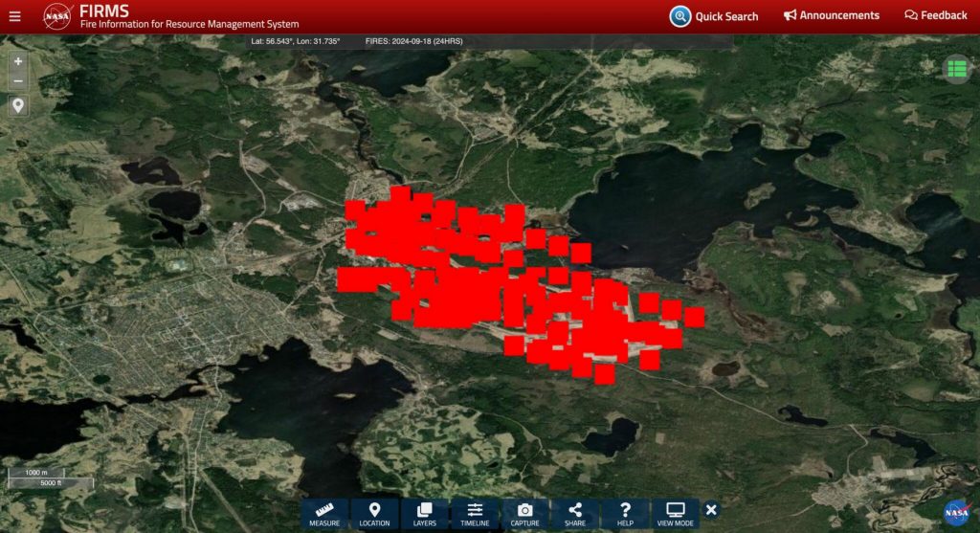Image resolution: width=980 pixels, height=533 pixels.
Task: Expand the View Mode options
Action: (676, 514)
